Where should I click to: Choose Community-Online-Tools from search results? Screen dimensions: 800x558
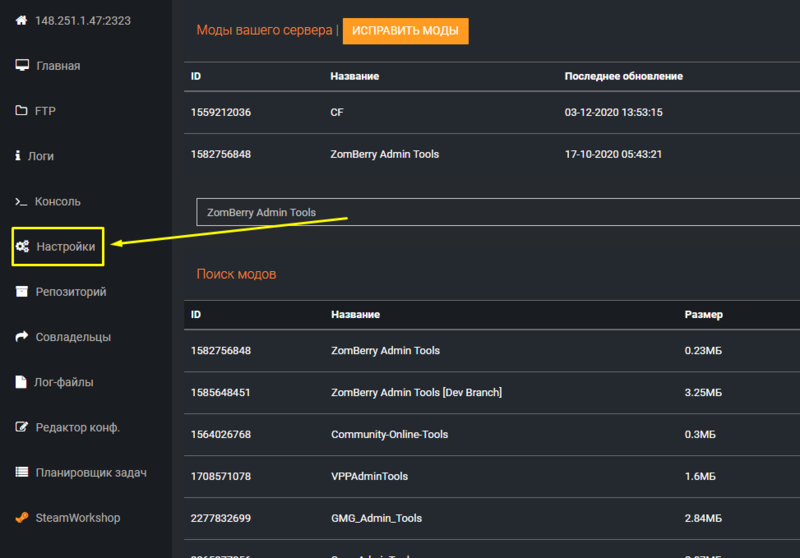tap(389, 435)
